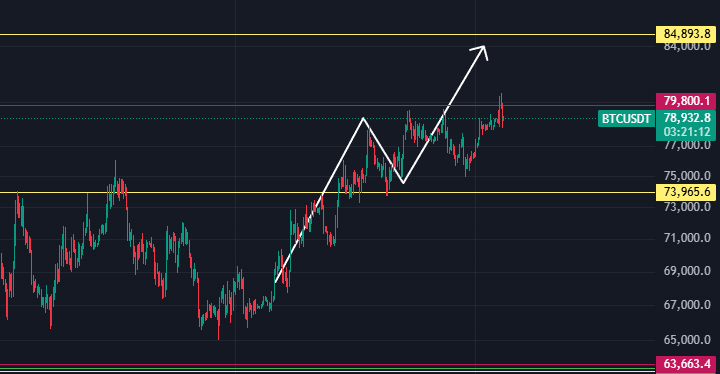The height and width of the screenshot is (374, 720).
Task: Click the current price 78,932.8 label
Action: tap(686, 118)
